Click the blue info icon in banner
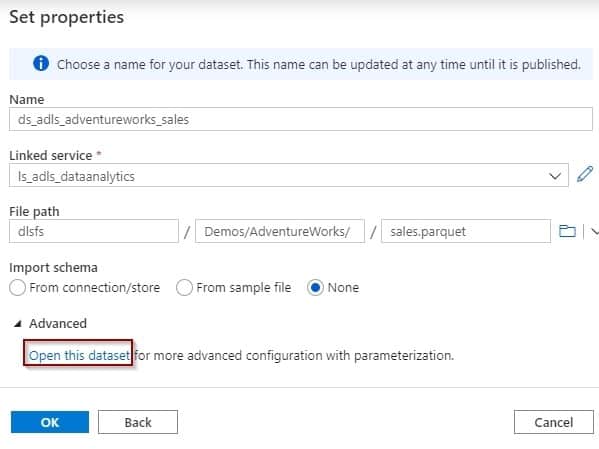599x449 pixels. pos(41,63)
